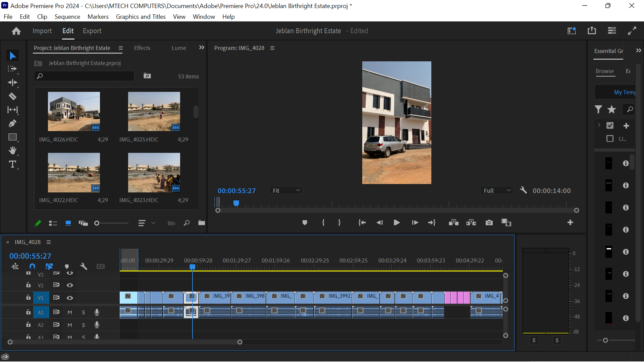The height and width of the screenshot is (362, 644).
Task: Select the Ripple Edit tool
Action: pos(12,82)
